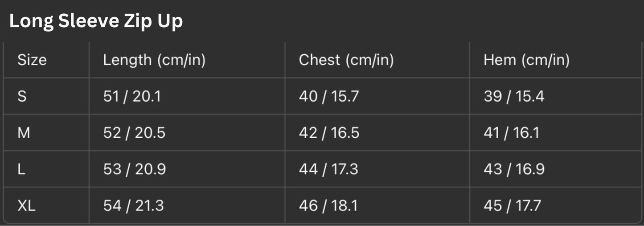The image size is (644, 226).
Task: Click the Hem (cm/in) column header
Action: (526, 60)
